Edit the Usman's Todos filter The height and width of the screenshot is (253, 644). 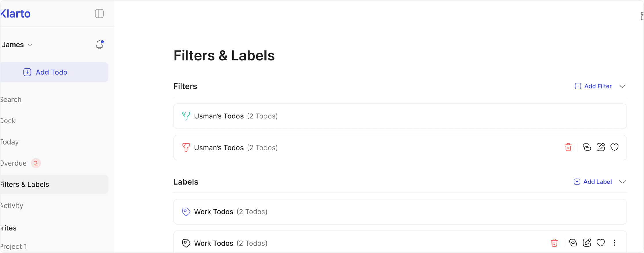[x=601, y=147]
